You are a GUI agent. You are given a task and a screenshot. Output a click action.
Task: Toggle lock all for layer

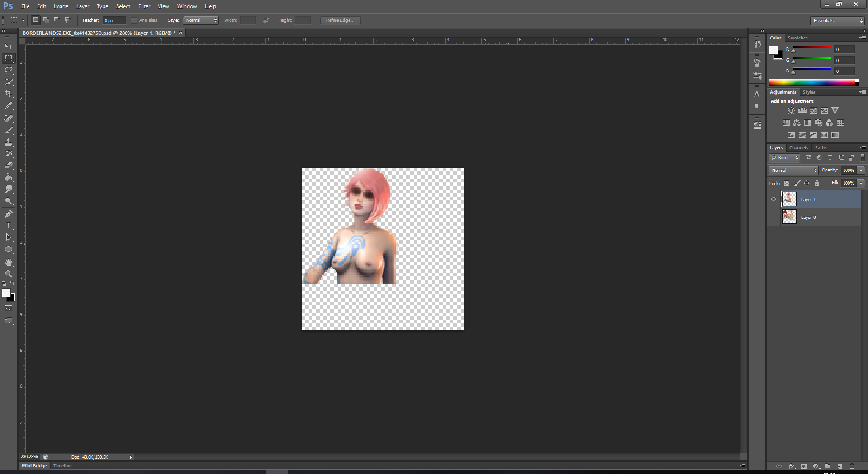click(817, 183)
